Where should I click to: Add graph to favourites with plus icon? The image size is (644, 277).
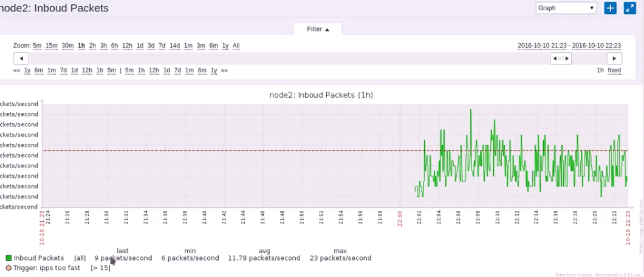pyautogui.click(x=610, y=8)
